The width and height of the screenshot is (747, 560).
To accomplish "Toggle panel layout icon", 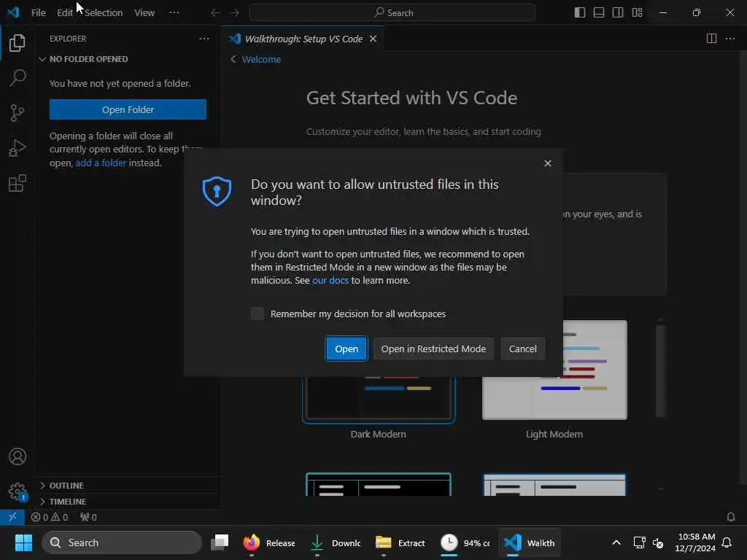I will (x=599, y=12).
